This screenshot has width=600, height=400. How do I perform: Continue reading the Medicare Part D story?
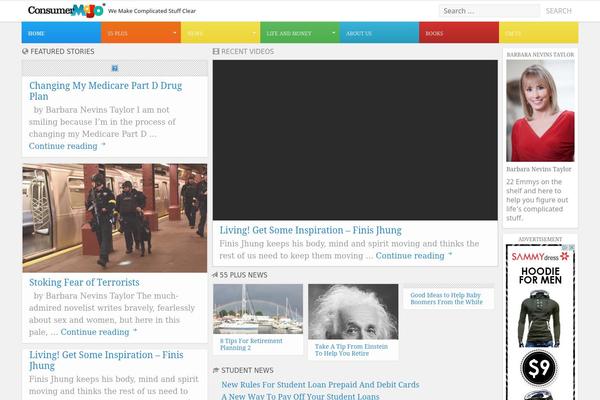click(67, 146)
